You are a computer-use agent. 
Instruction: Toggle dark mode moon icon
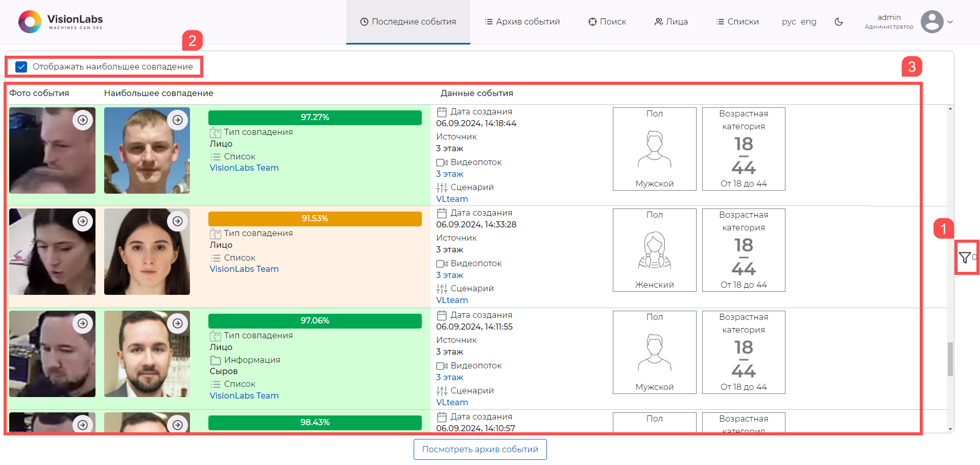point(839,22)
